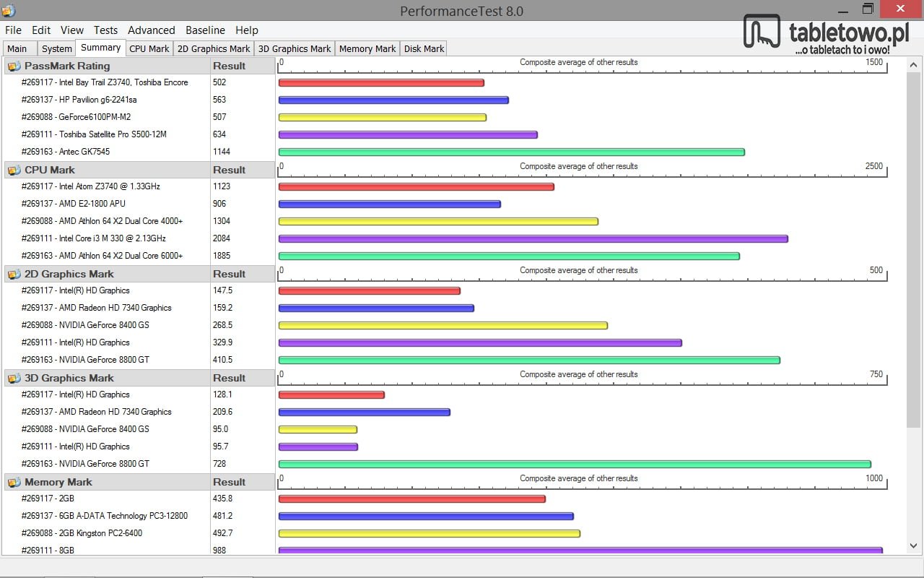924x578 pixels.
Task: Click the 2D Graphics Mark section icon
Action: 14,274
